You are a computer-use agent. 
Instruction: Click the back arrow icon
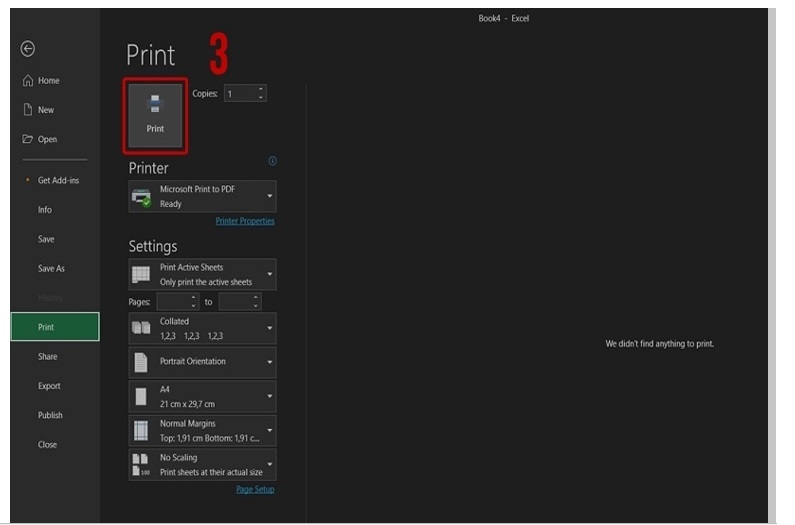(x=28, y=49)
